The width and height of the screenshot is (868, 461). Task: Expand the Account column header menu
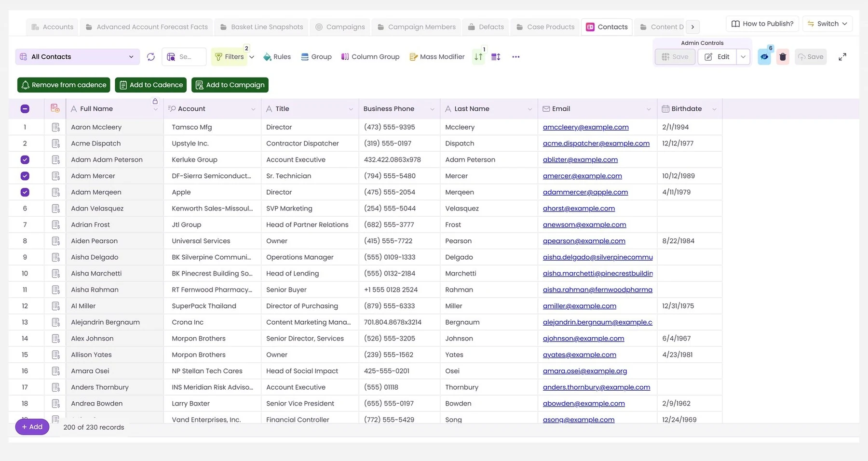pyautogui.click(x=253, y=109)
